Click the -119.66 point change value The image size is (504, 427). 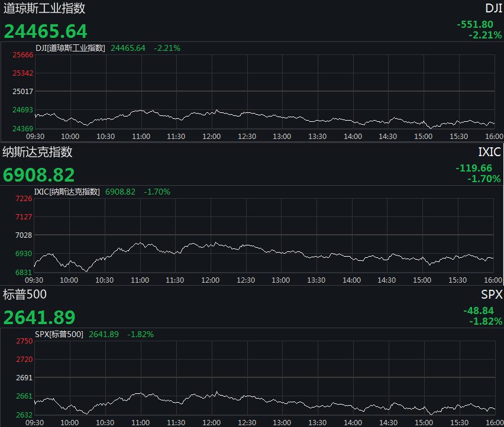pos(474,169)
